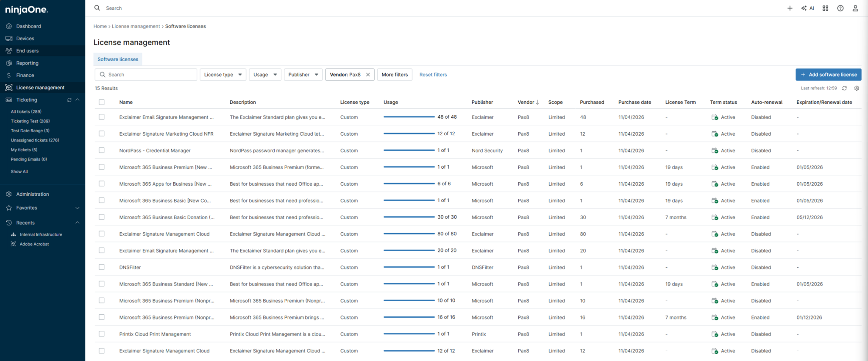
Task: Open table settings gear icon
Action: click(x=857, y=88)
